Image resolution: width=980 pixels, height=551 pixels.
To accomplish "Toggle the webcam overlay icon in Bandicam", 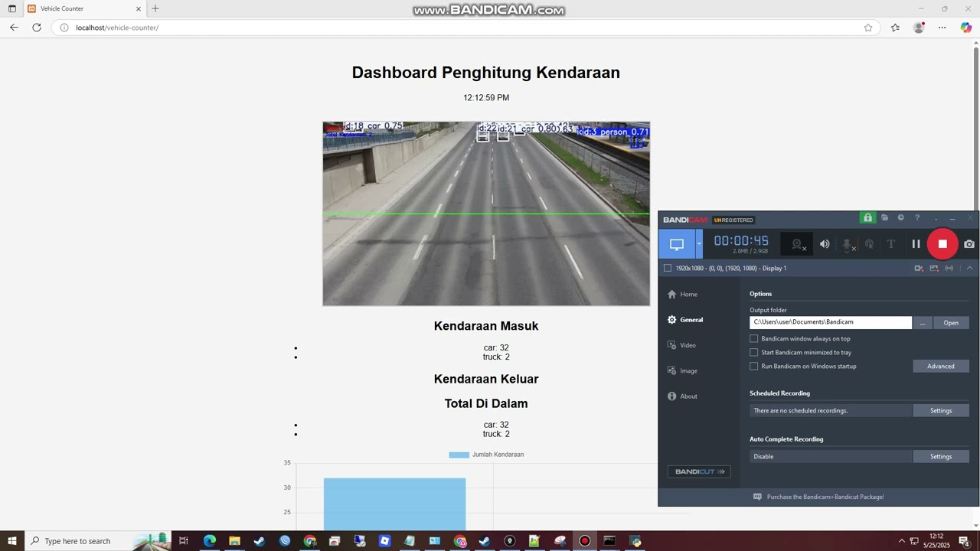I will coord(798,244).
